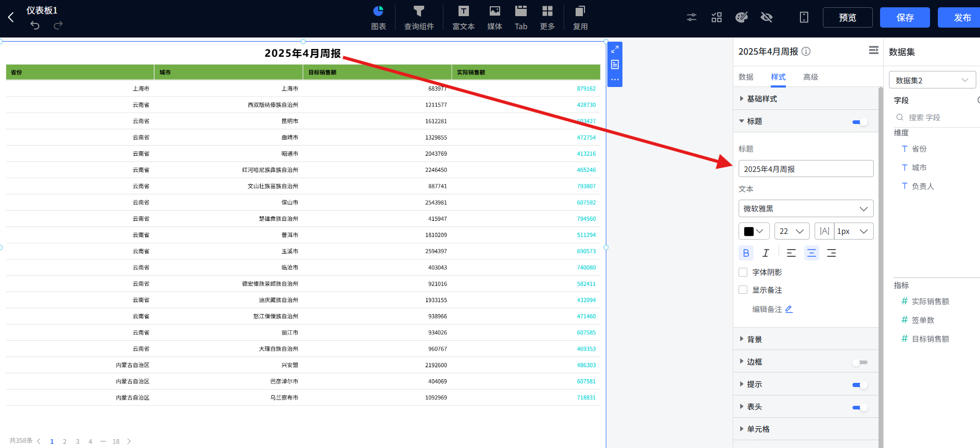This screenshot has width=980, height=448.
Task: Switch to the 高级 tab
Action: 810,77
